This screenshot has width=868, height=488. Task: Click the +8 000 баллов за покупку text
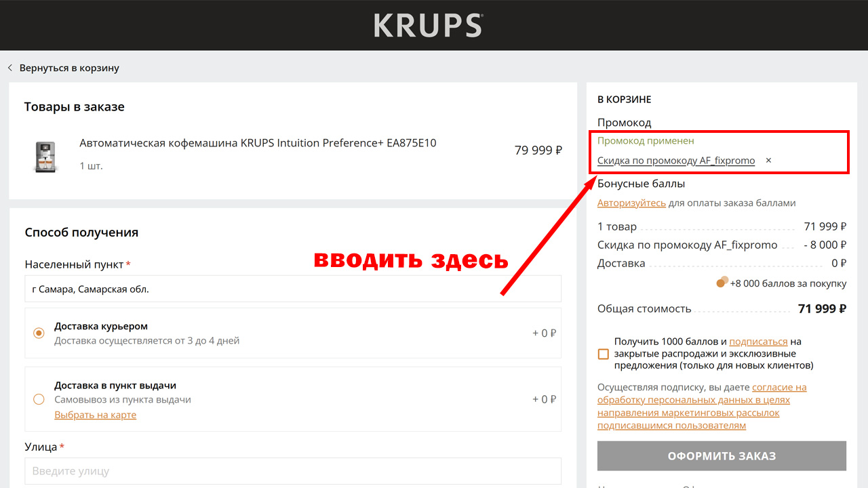788,283
